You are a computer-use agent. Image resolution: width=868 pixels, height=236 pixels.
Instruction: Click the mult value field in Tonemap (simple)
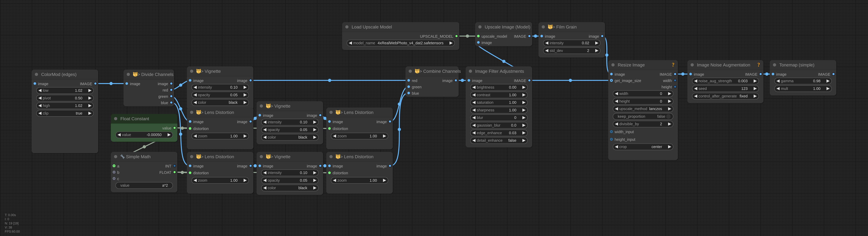tap(803, 89)
